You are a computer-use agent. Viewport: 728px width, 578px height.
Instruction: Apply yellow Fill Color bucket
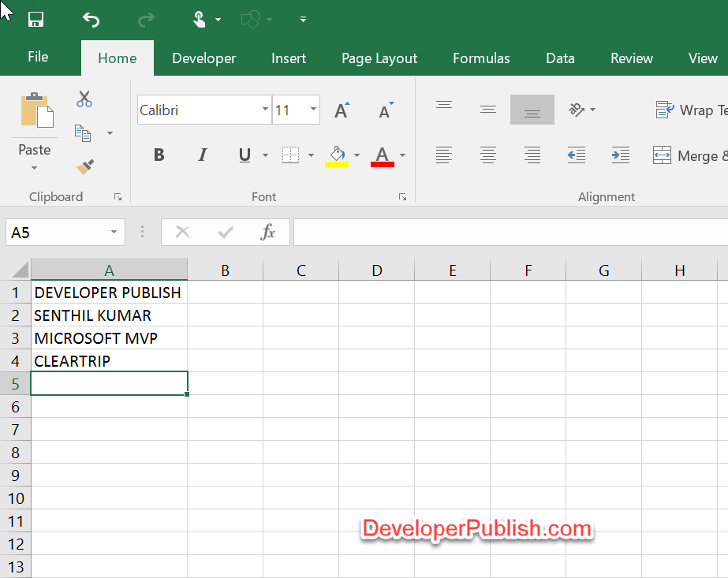(337, 156)
